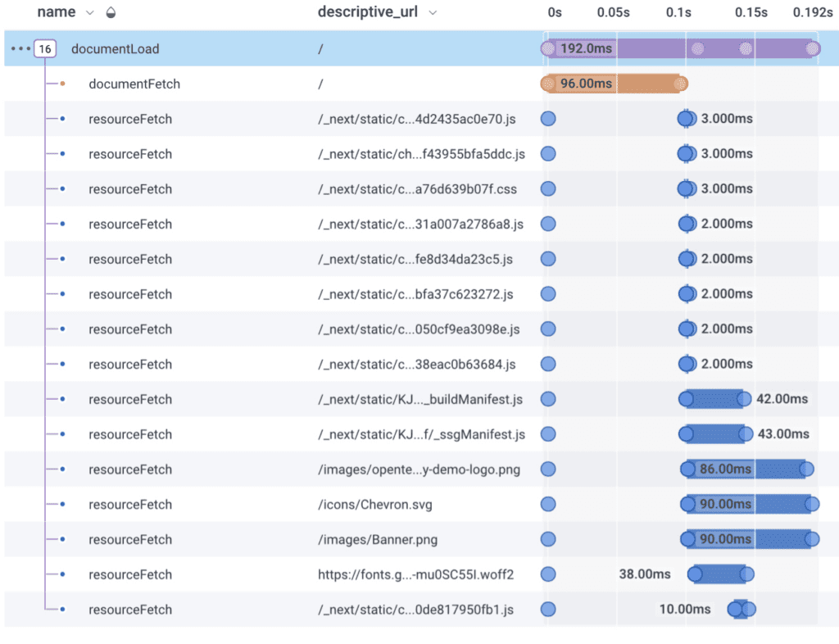The image size is (839, 644).
Task: Open the three-dot menu on documentLoad row
Action: [19, 49]
